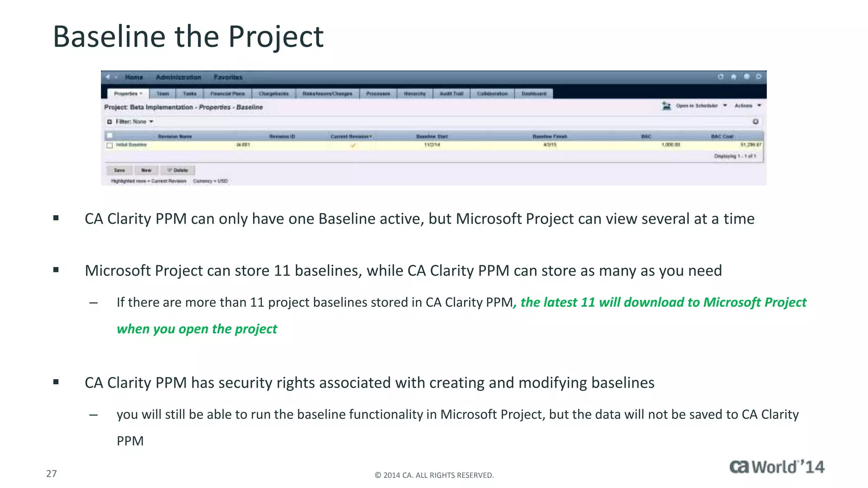The height and width of the screenshot is (488, 868).
Task: Select the Properties tab
Action: [128, 94]
